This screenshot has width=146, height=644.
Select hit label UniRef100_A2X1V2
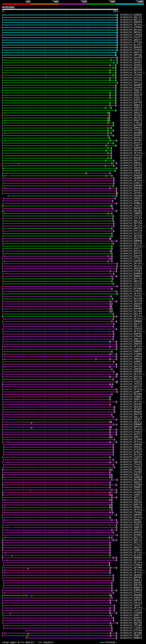pos(131,233)
